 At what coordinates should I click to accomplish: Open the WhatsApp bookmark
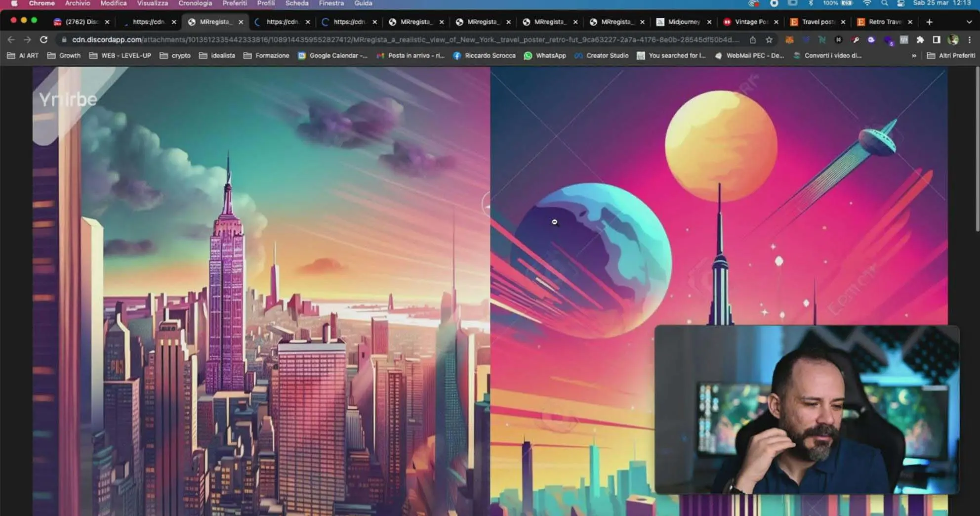(x=545, y=56)
